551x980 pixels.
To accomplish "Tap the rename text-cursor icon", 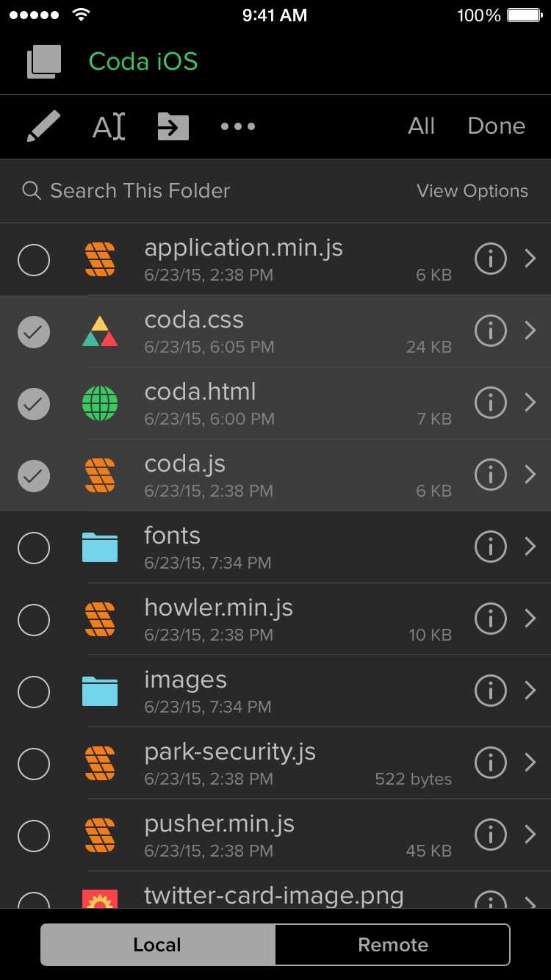I will click(x=109, y=126).
